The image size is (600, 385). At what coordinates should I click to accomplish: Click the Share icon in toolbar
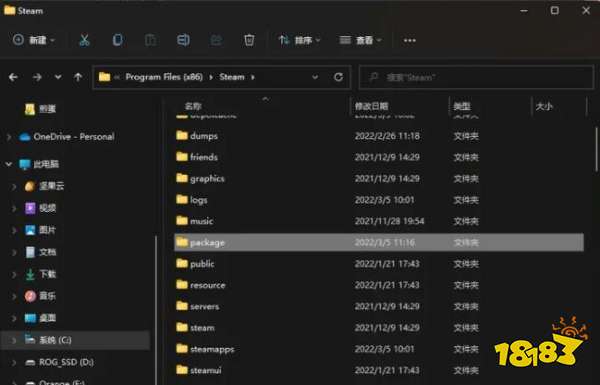(x=216, y=40)
